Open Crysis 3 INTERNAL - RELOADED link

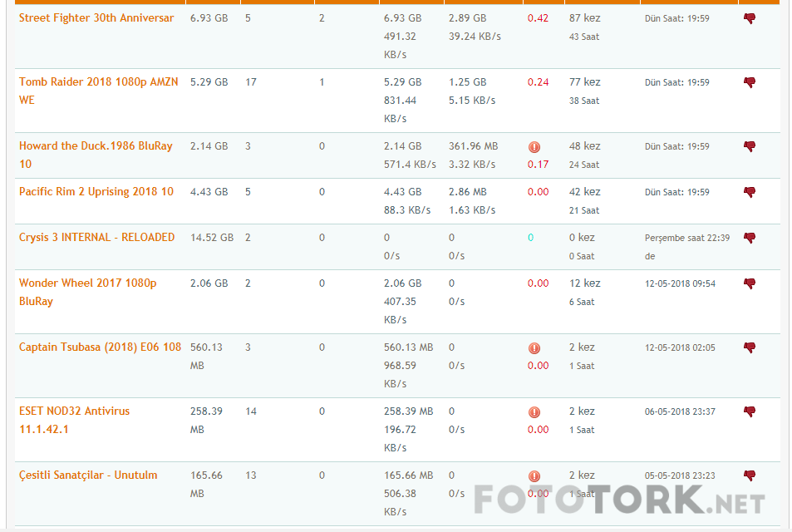[96, 237]
